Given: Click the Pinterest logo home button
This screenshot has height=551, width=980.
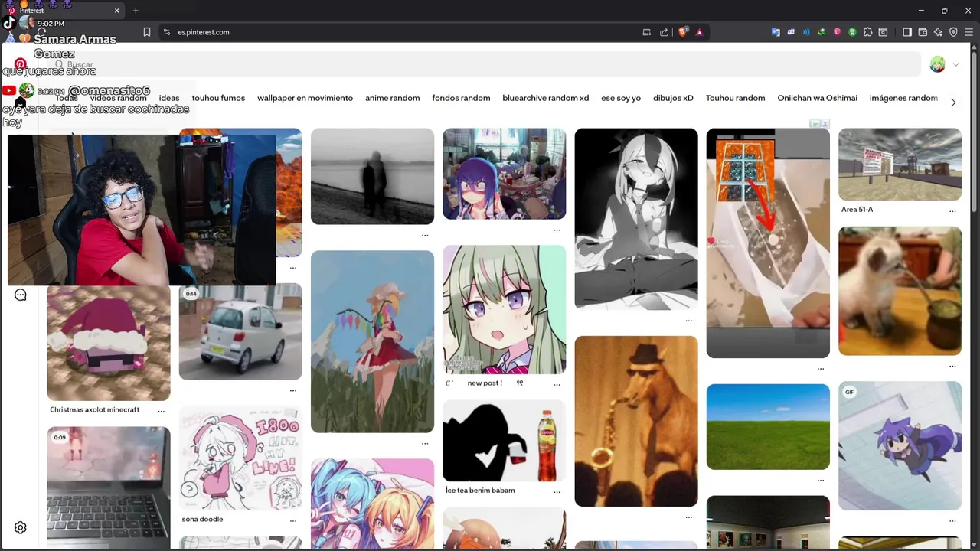Looking at the screenshot, I should [21, 64].
